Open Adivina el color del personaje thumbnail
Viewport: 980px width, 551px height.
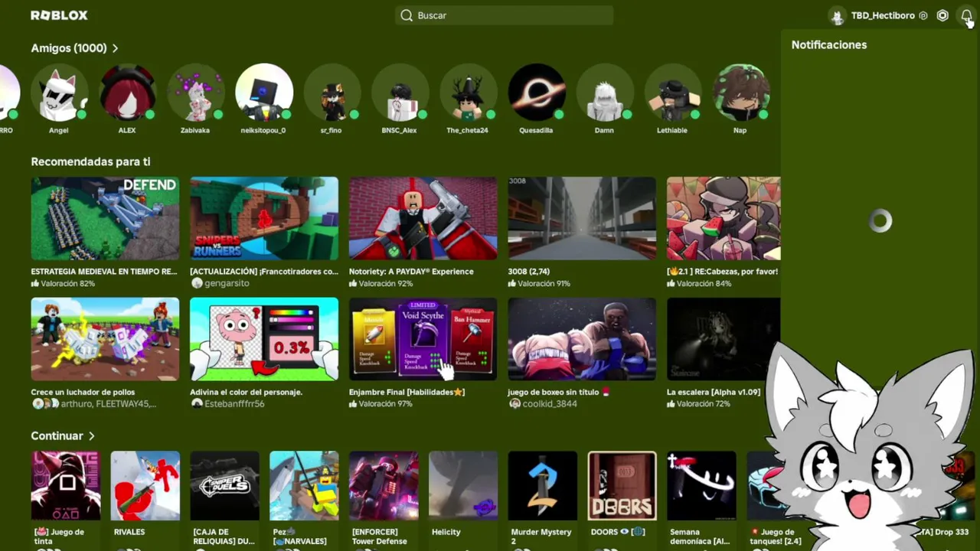[x=264, y=339]
